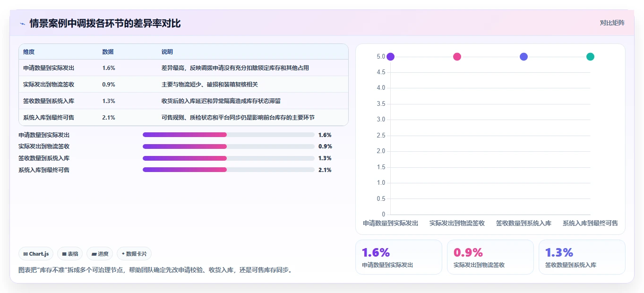Click progress bar for 申请数量到实际发出
Viewport: 644px width, 293px height.
point(229,135)
